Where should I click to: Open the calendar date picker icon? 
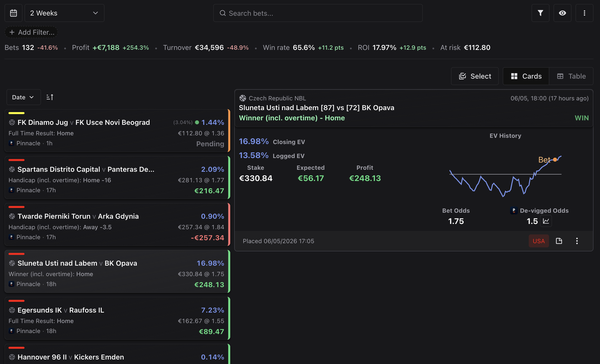13,13
